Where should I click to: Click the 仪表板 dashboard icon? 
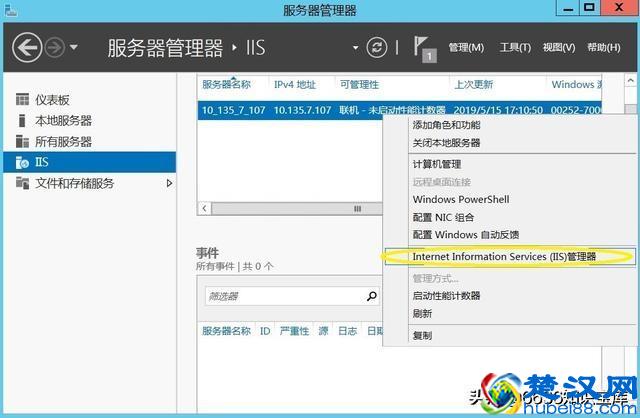[x=22, y=99]
